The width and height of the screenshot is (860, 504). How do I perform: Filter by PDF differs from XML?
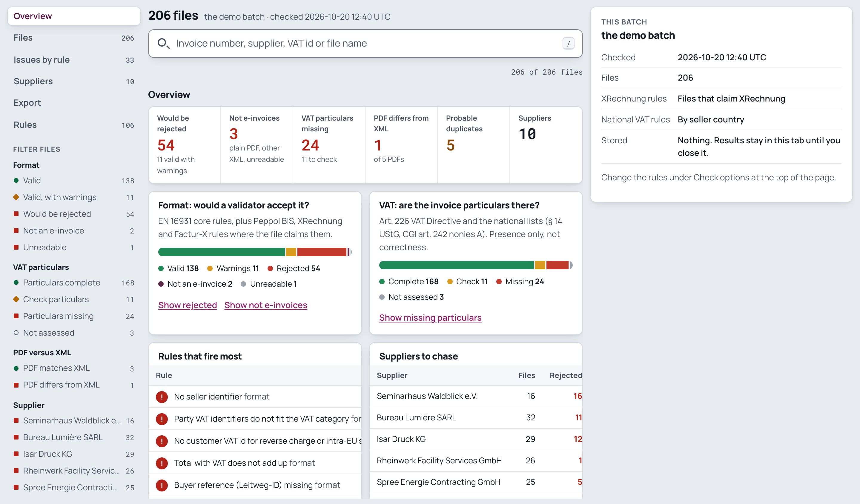(x=74, y=385)
